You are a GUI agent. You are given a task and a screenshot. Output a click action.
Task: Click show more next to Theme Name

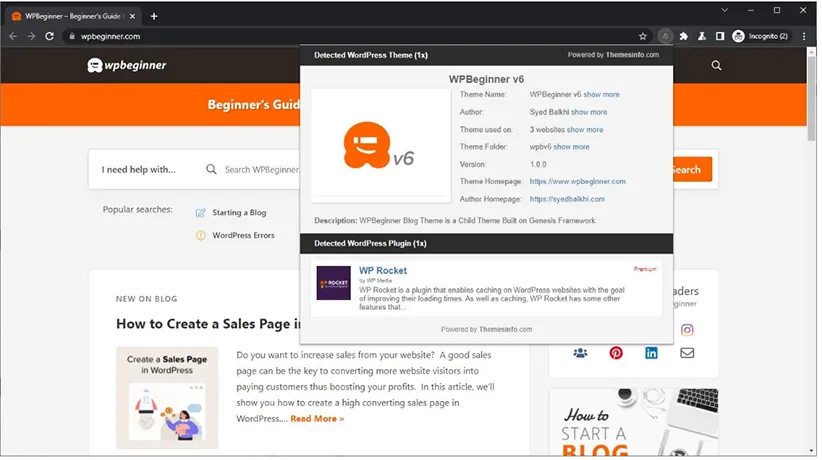click(x=601, y=94)
